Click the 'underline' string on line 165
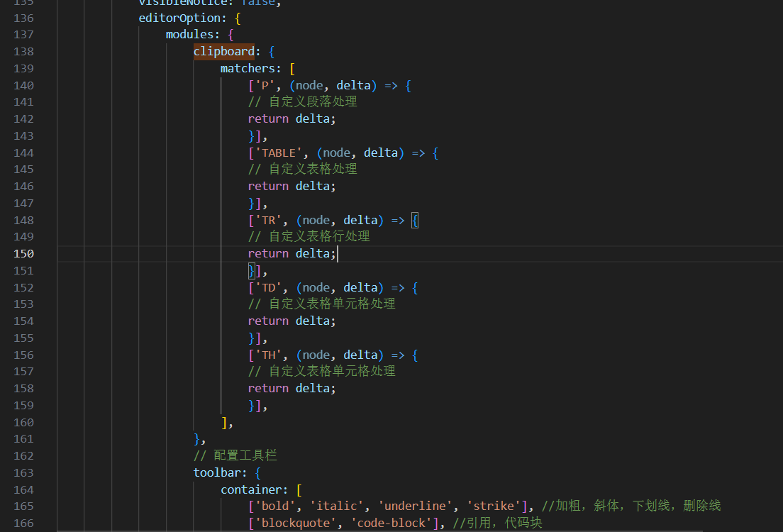The image size is (783, 532). coord(414,506)
